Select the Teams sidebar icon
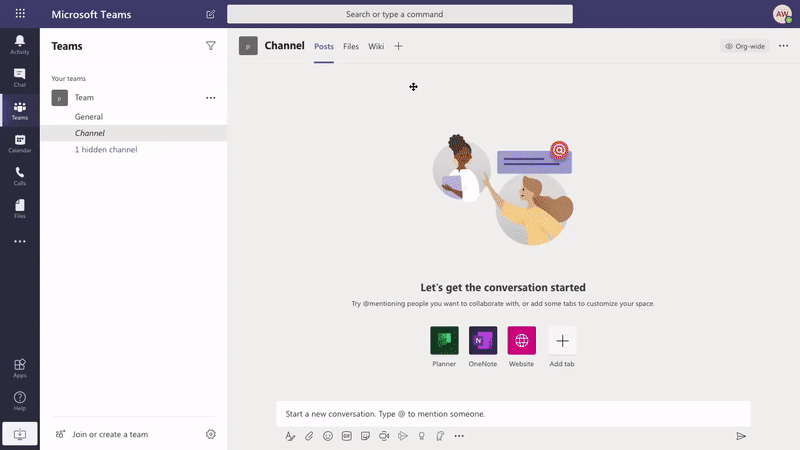Image resolution: width=800 pixels, height=450 pixels. click(20, 110)
